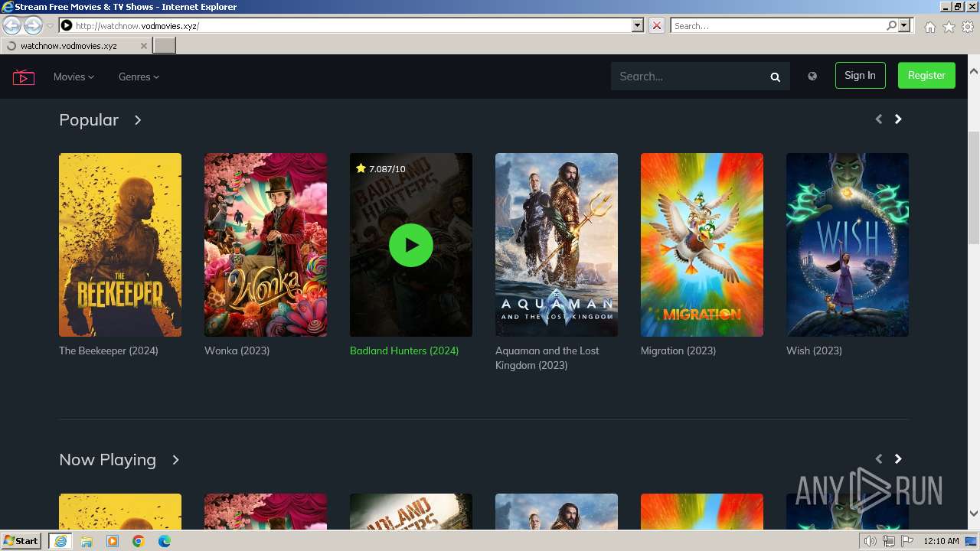This screenshot has height=551, width=980.
Task: Launch Chrome from the taskbar
Action: [x=139, y=541]
